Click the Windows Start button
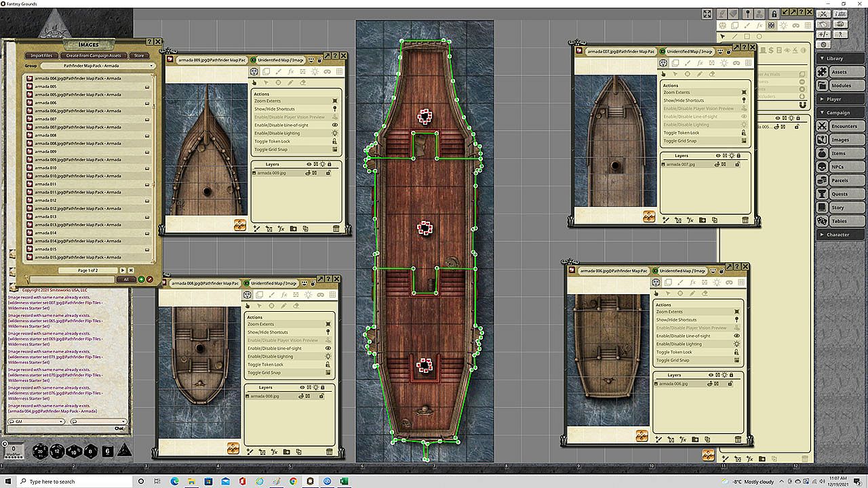 (9, 481)
